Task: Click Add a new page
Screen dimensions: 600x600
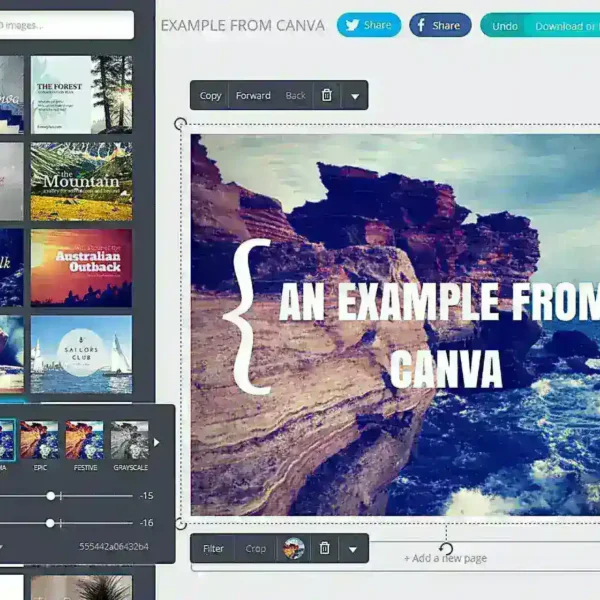Action: pyautogui.click(x=445, y=558)
